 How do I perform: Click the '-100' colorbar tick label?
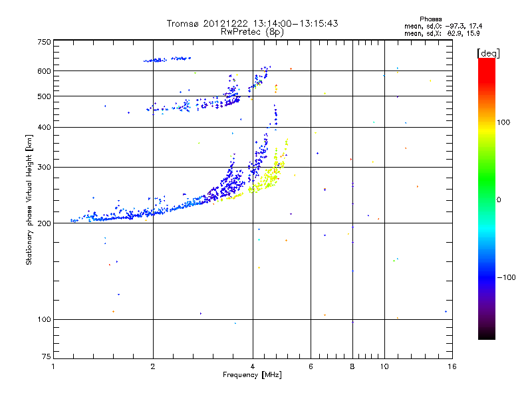[x=506, y=277]
